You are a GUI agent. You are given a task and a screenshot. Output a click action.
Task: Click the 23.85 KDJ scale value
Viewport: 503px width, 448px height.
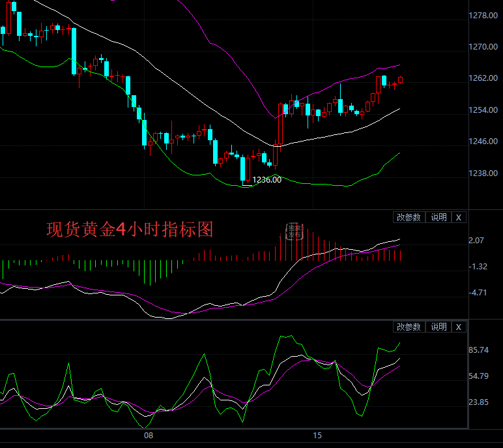click(478, 402)
